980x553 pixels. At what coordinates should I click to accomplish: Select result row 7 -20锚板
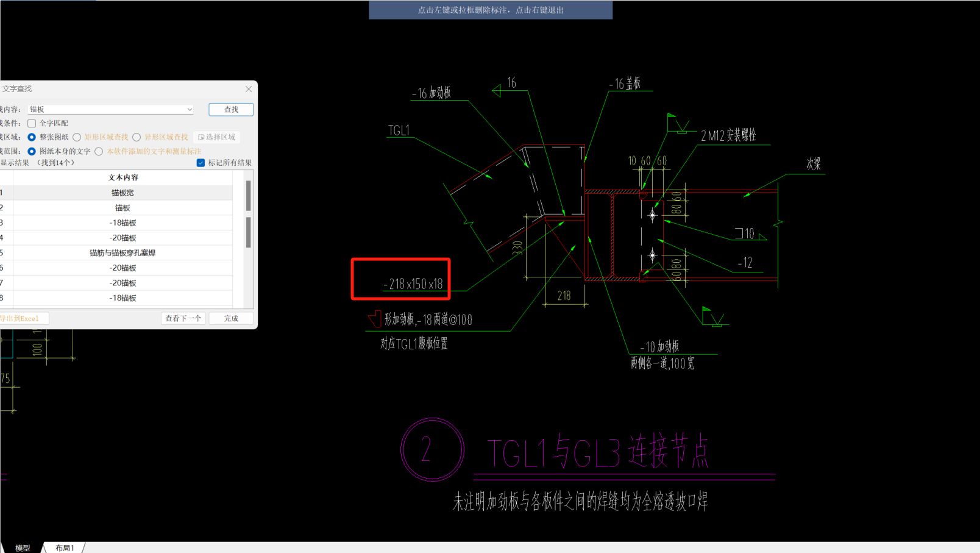pyautogui.click(x=123, y=283)
